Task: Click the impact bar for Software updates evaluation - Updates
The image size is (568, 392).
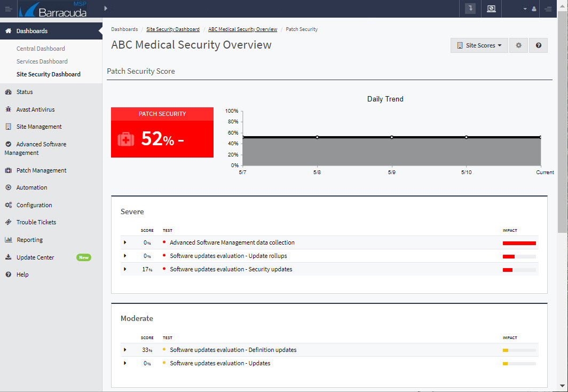Action: click(519, 364)
